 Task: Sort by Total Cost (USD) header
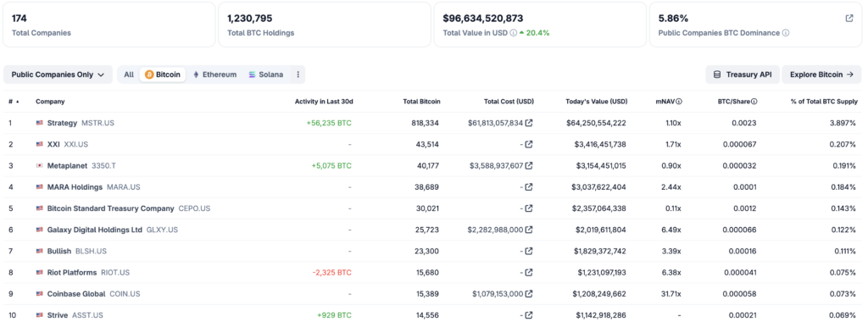(509, 101)
